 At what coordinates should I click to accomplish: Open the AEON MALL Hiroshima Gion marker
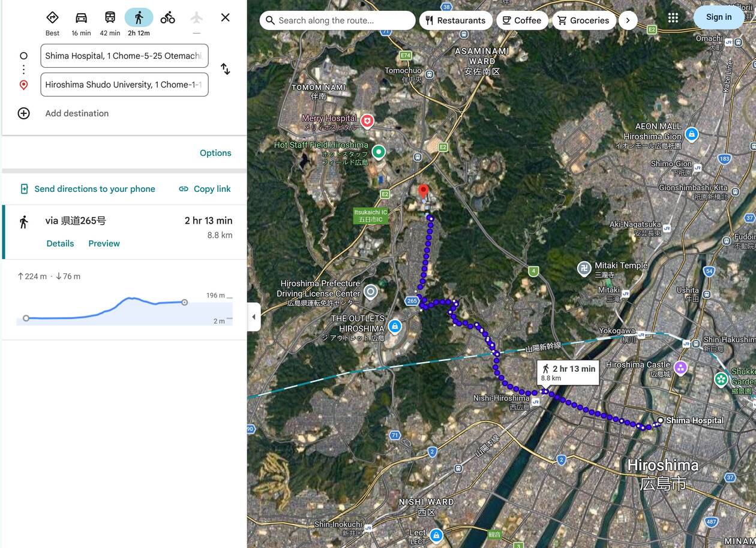click(x=692, y=133)
